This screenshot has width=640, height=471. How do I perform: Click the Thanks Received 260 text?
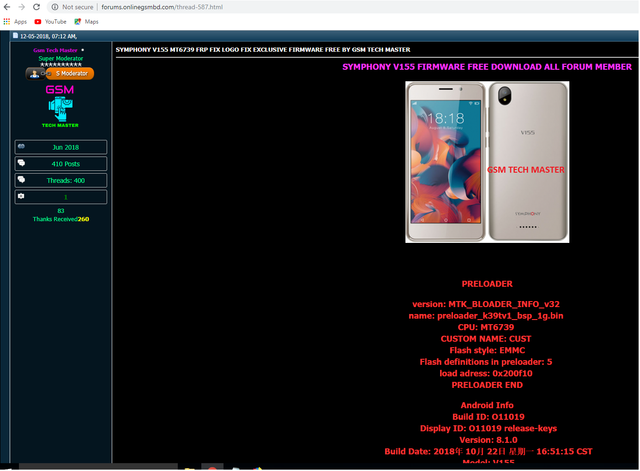click(x=61, y=219)
